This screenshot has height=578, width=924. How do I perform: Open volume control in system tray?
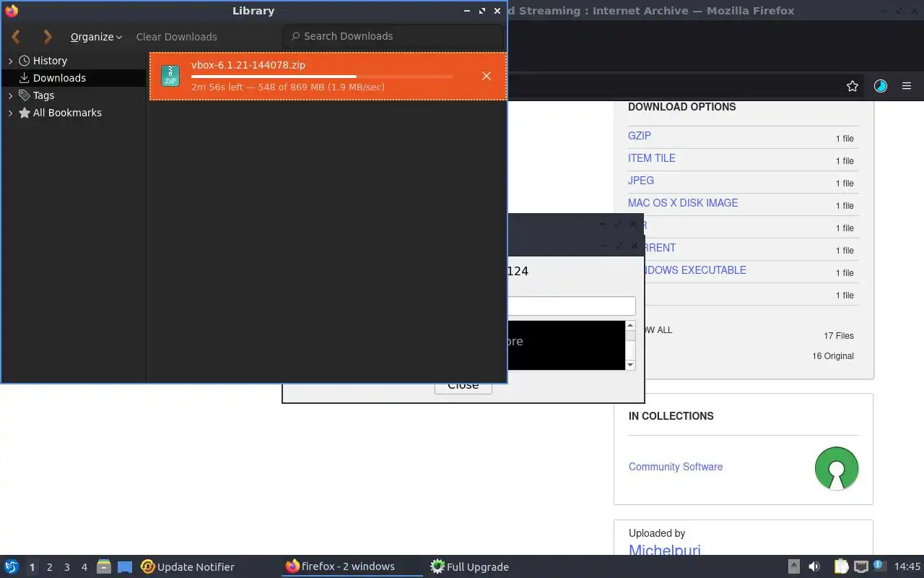(814, 566)
